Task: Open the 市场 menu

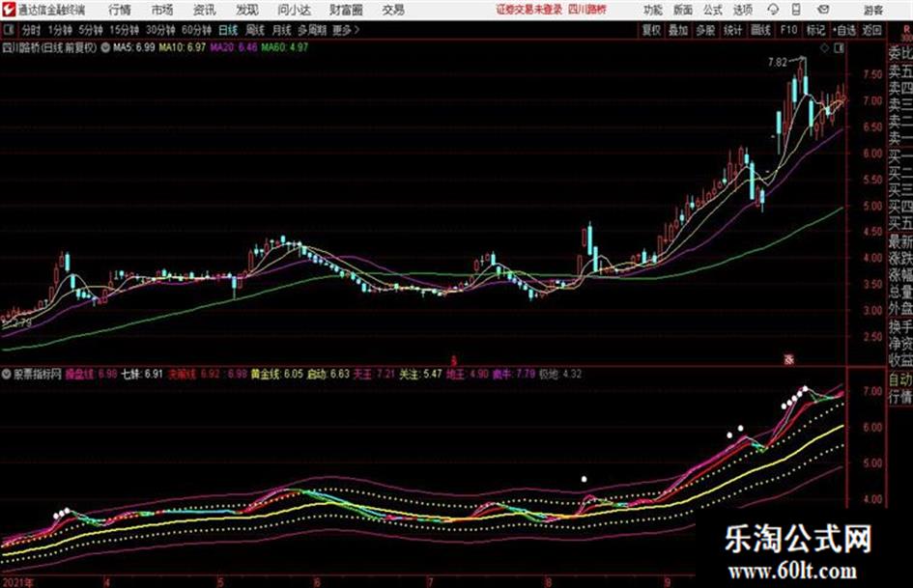Action: click(162, 10)
